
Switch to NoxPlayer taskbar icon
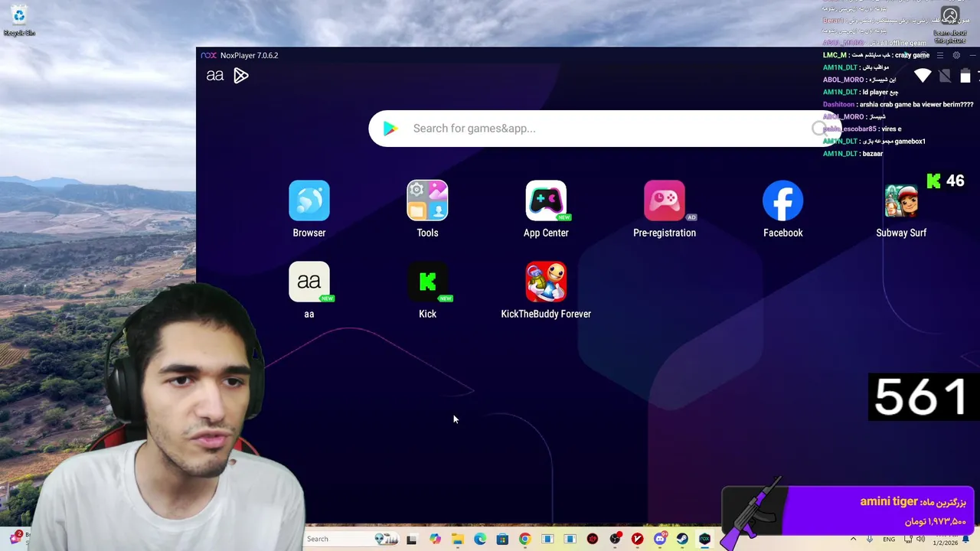point(705,539)
